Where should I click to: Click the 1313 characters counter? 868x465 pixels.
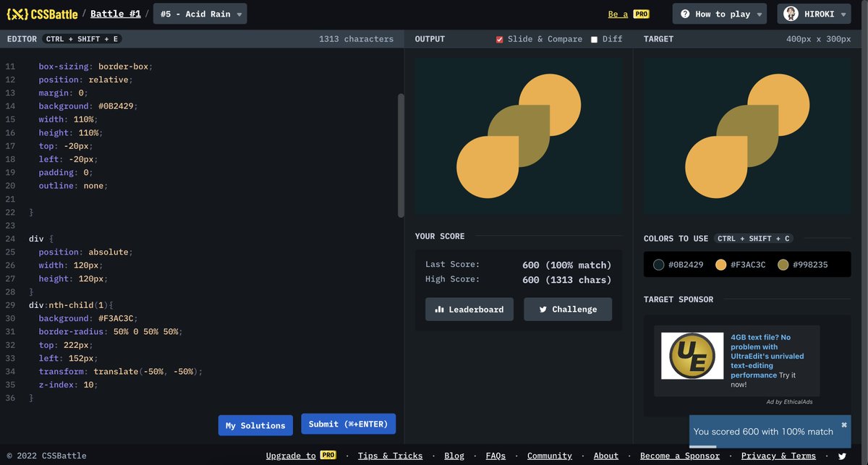356,39
